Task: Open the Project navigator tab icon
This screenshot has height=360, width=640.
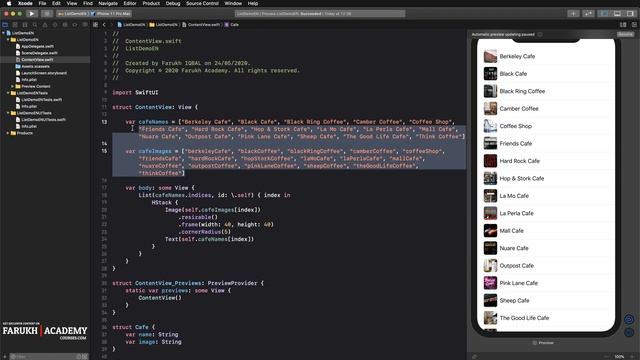Action: coord(5,25)
